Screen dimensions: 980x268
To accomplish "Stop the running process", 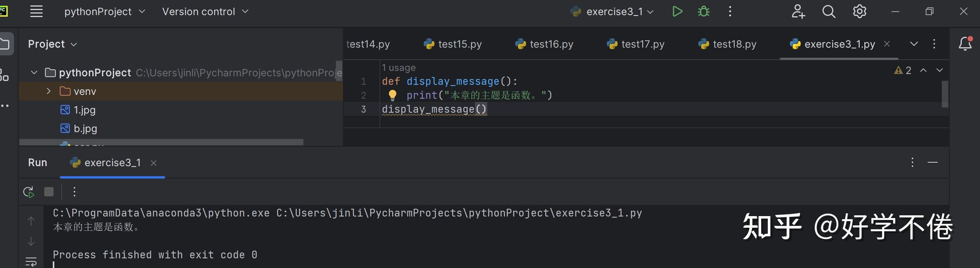I will coord(49,192).
